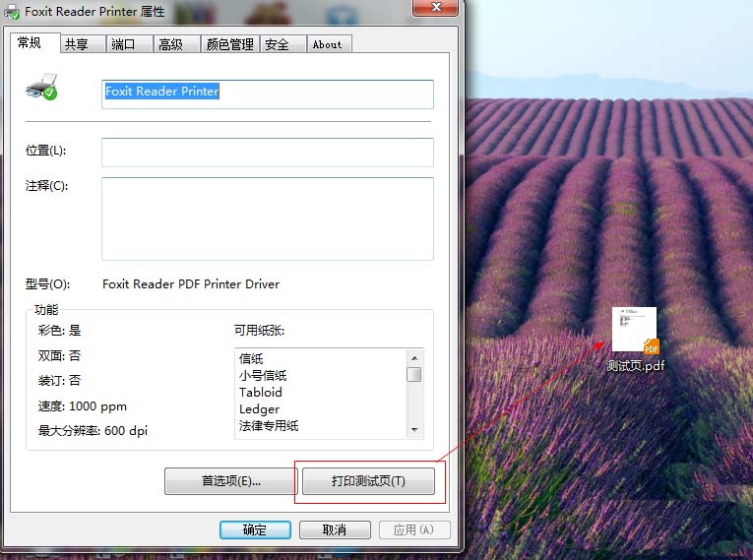Click the model text Foxit Reader PDF Printer Driver
The width and height of the screenshot is (753, 560).
[x=191, y=284]
